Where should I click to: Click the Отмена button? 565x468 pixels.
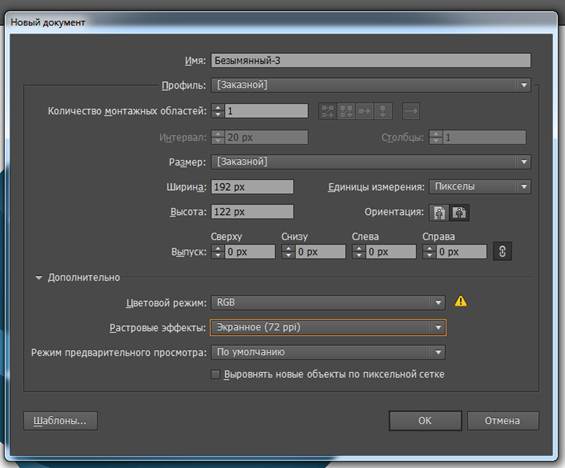tap(503, 420)
